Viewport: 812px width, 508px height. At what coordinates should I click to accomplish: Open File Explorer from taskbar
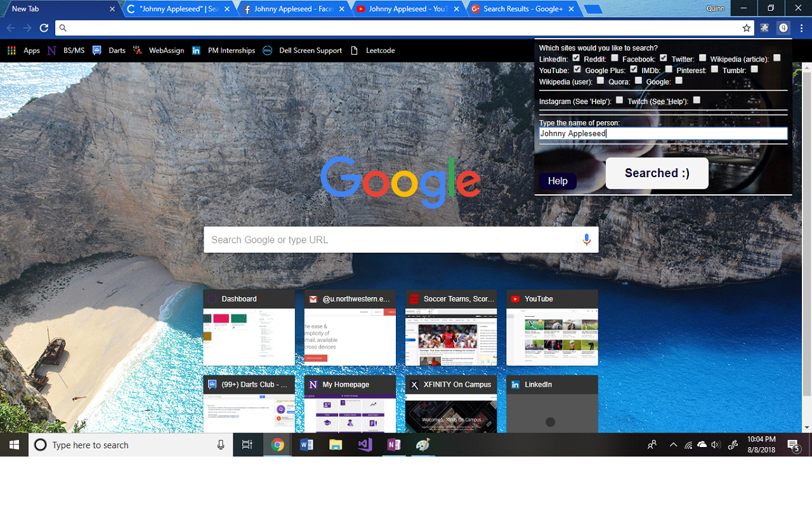[336, 445]
